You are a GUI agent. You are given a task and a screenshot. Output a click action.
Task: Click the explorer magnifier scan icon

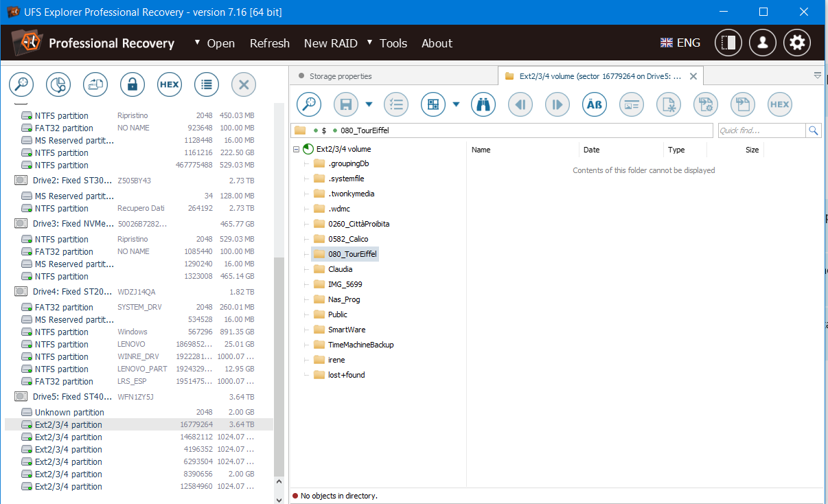[x=309, y=104]
